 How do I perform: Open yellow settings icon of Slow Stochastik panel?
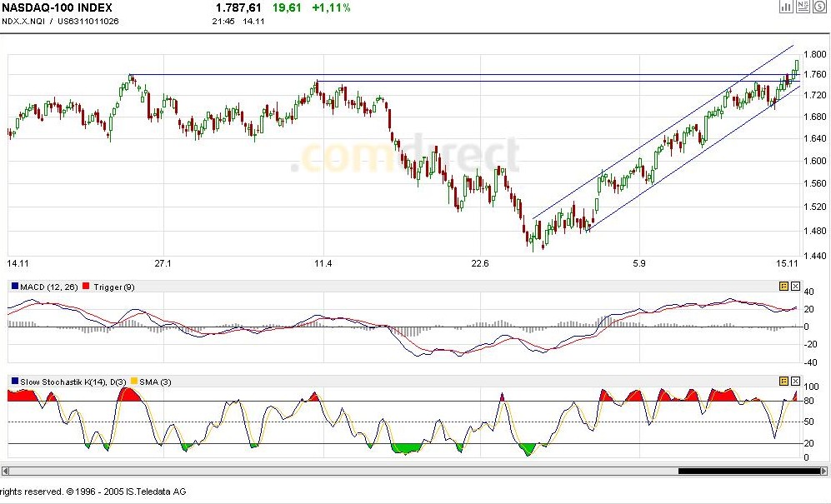pos(783,381)
